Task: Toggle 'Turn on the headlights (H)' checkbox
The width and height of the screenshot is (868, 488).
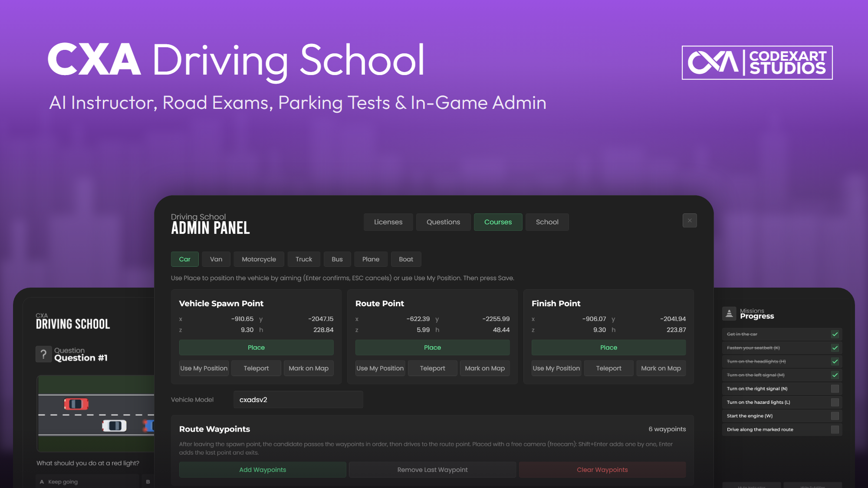Action: point(835,362)
